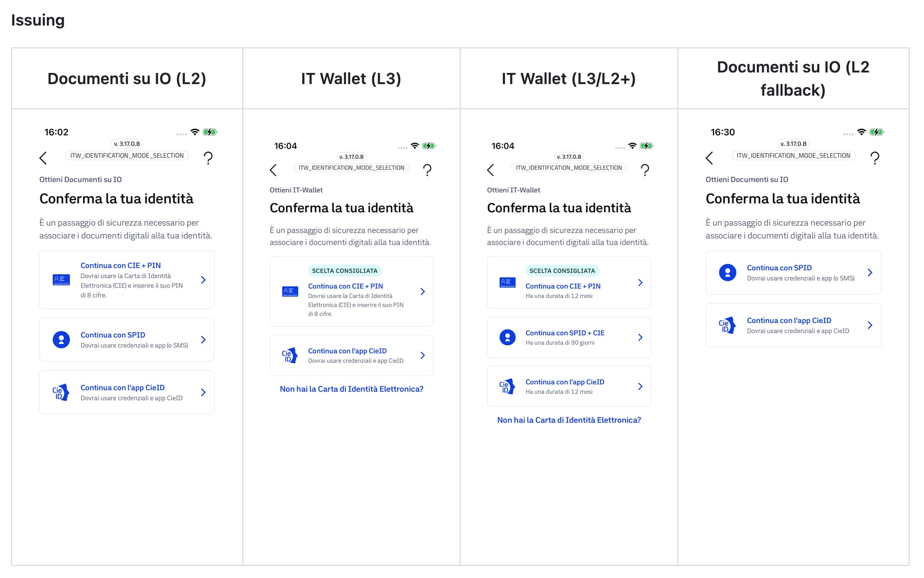Click 'Scelta consigliata' badge in L3/L2+ screen

562,270
